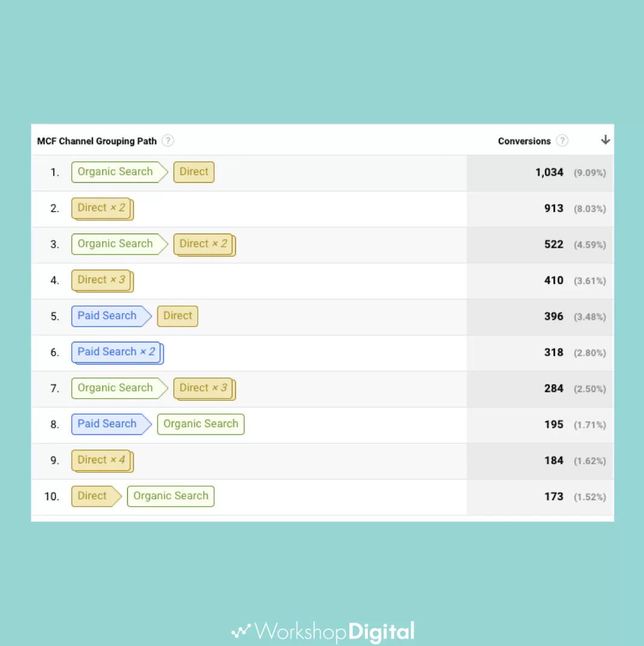Select the Direct × 2 tag in row 2
This screenshot has width=644, height=646.
coord(103,208)
